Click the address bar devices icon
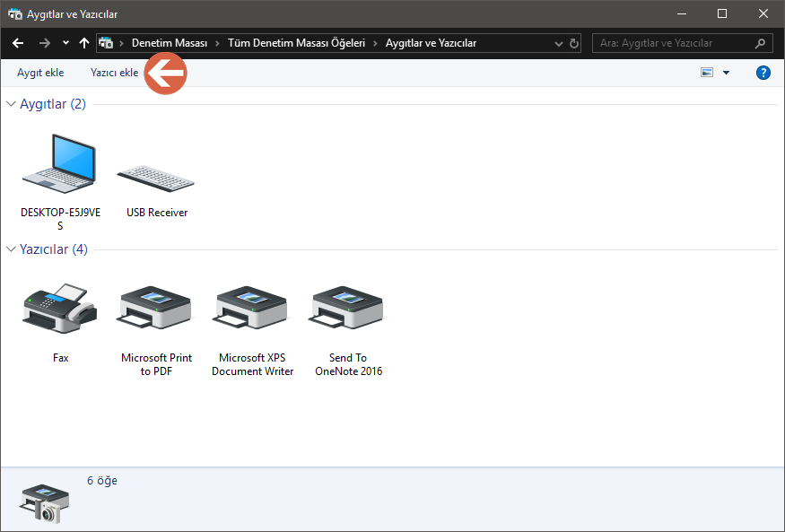This screenshot has height=532, width=785. [x=106, y=43]
